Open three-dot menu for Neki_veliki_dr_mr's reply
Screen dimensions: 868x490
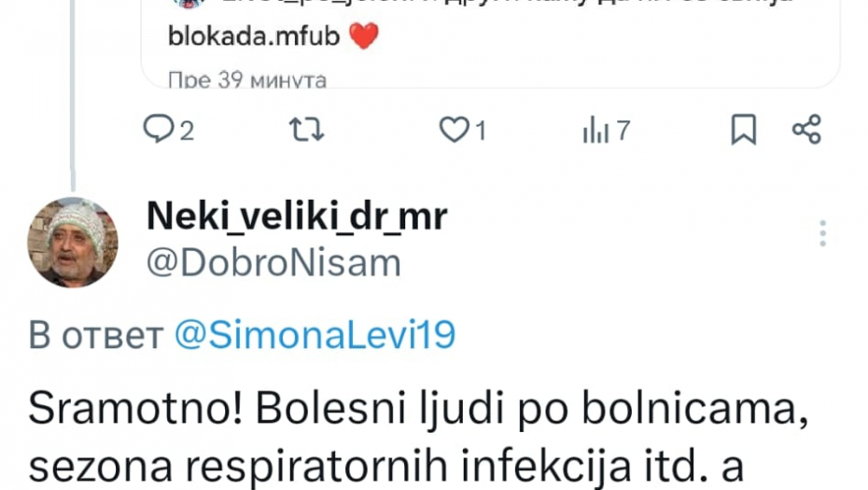click(x=822, y=233)
